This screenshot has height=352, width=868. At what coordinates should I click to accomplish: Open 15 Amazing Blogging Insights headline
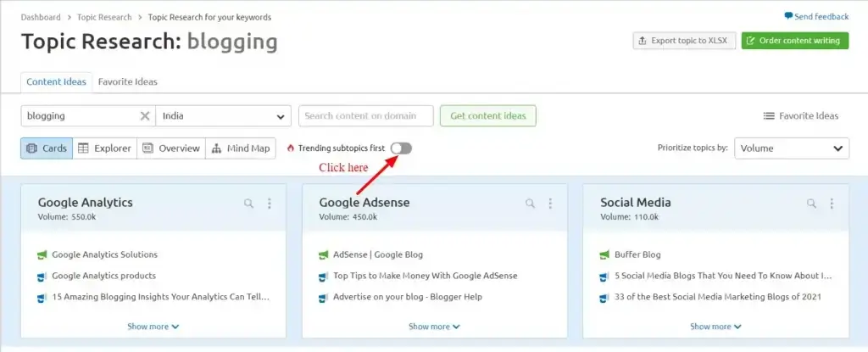(161, 297)
